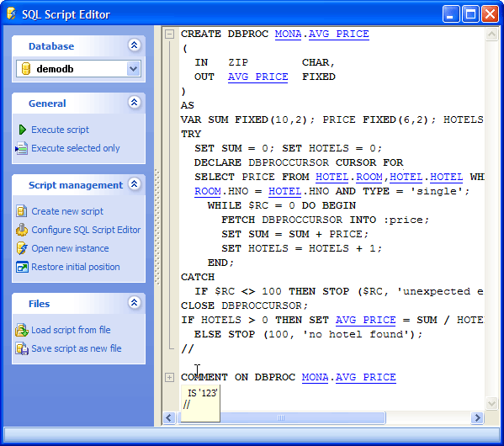
Task: Click the CLOSE DBPROCCURSOR; line
Action: click(x=244, y=305)
